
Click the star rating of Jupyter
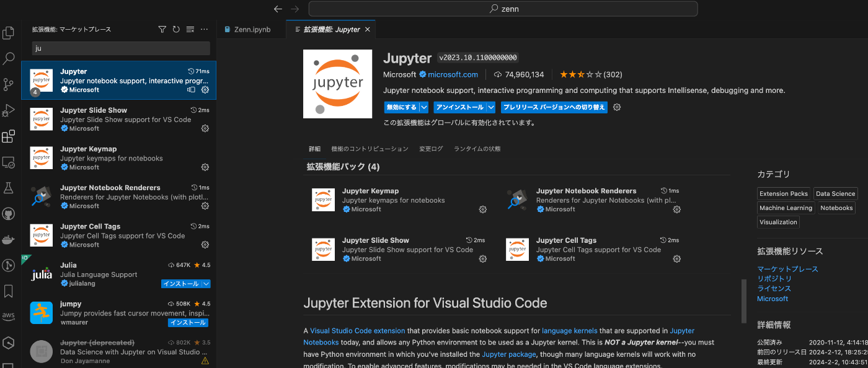pos(581,74)
